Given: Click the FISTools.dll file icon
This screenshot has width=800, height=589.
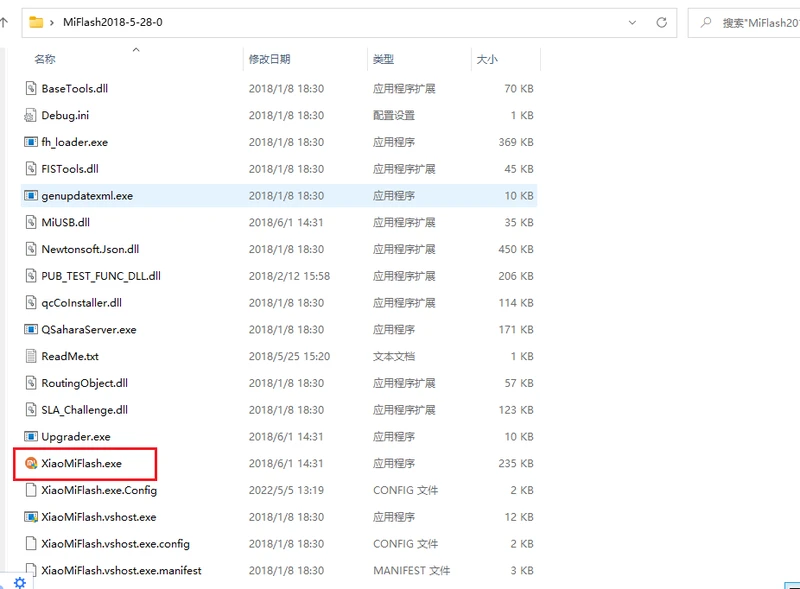Looking at the screenshot, I should tap(31, 169).
